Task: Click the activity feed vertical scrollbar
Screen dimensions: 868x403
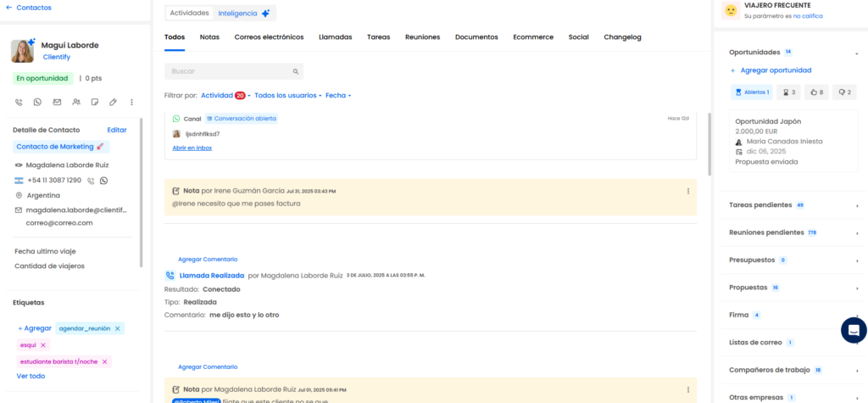Action: click(x=710, y=144)
